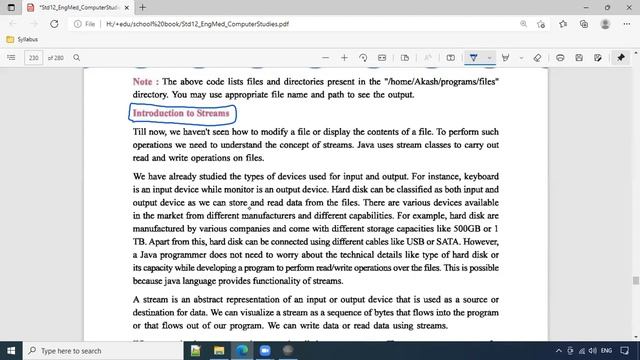Click the Save as icon

pos(598,58)
